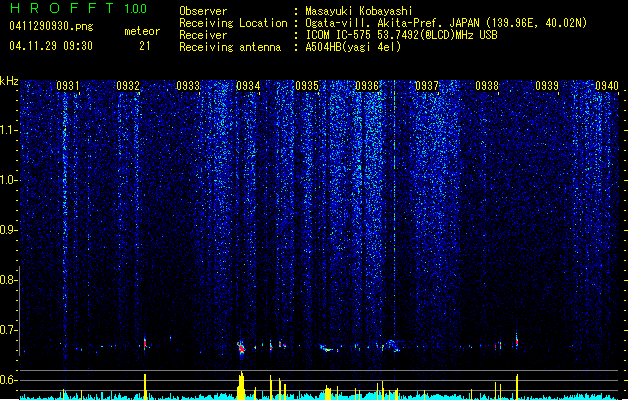Click the 1.0 kHz axis tick label
This screenshot has width=629, height=400.
pyautogui.click(x=7, y=180)
